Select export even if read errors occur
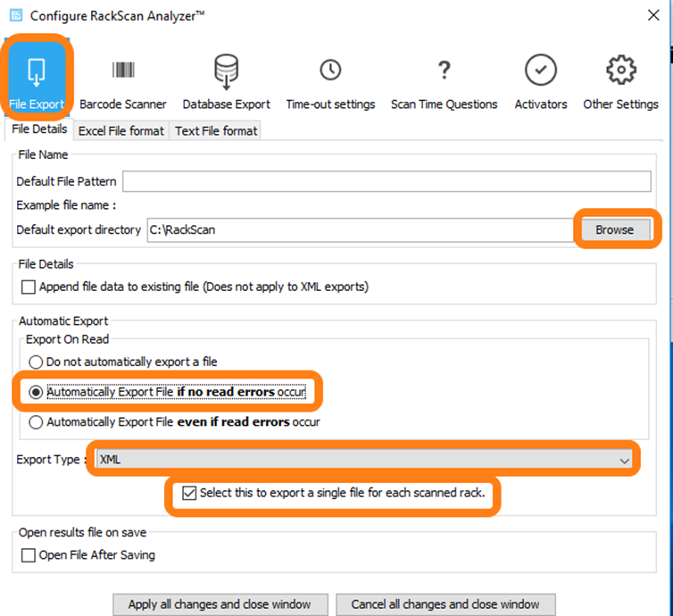 point(36,421)
